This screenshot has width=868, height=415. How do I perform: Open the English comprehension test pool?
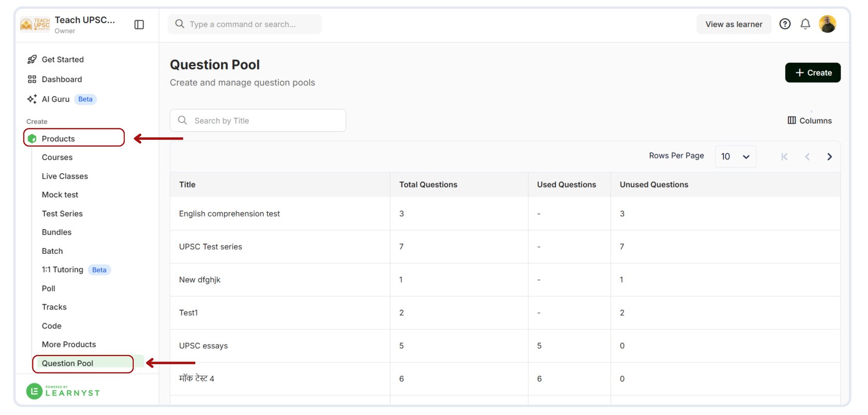pos(230,213)
